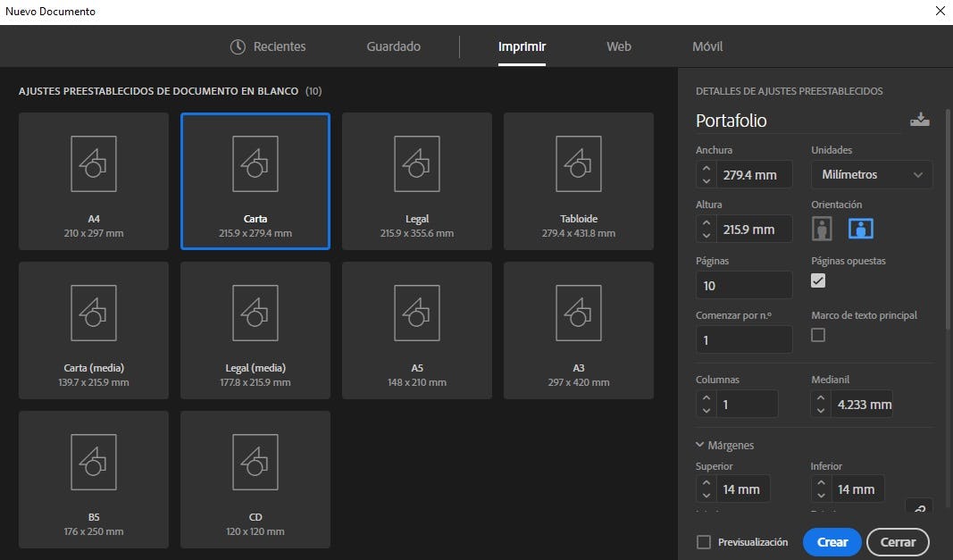
Task: Switch to the Web tab
Action: 619,46
